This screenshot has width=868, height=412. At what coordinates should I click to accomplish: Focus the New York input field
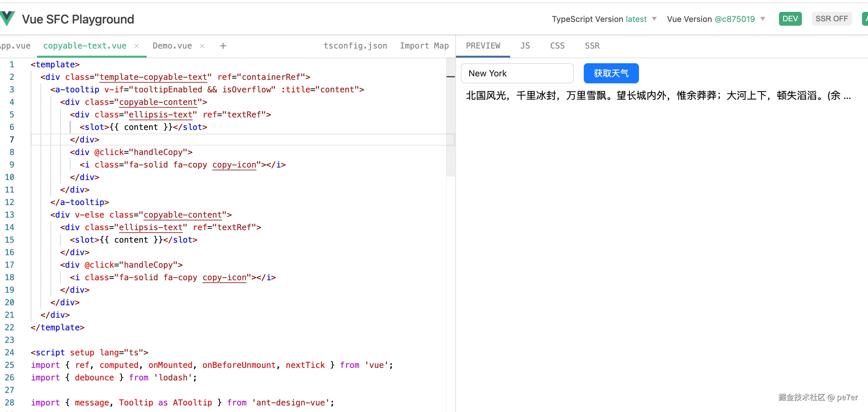click(x=517, y=73)
